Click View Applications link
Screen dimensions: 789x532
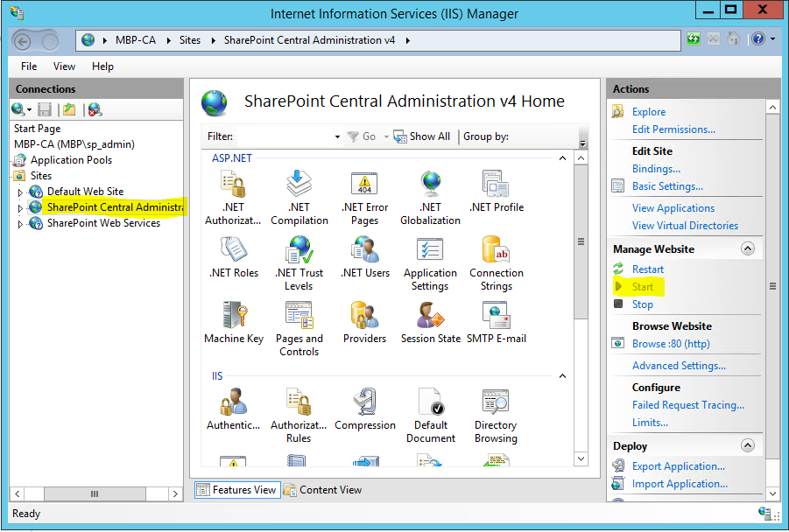673,208
